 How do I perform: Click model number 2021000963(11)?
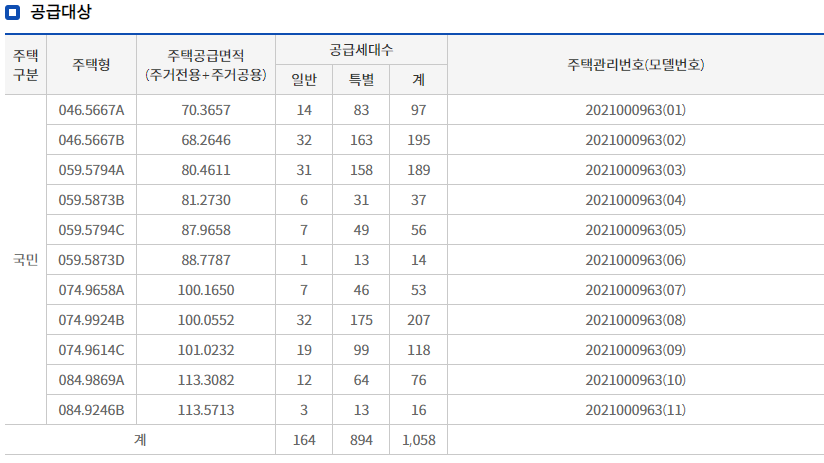pos(635,410)
